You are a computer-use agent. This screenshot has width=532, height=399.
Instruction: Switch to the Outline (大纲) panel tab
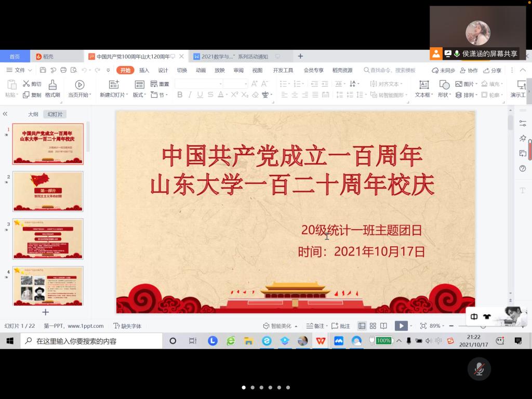[33, 114]
